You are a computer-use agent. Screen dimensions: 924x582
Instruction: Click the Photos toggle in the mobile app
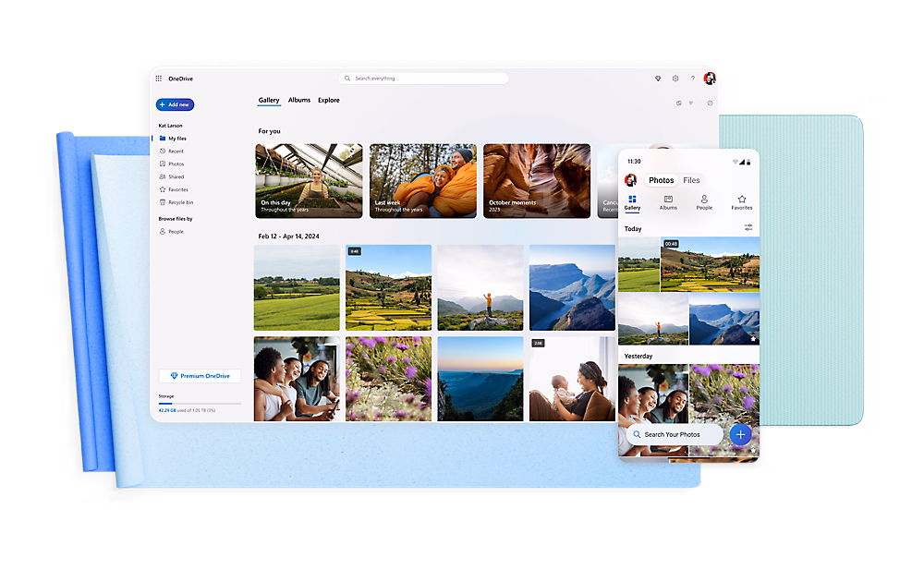[662, 180]
